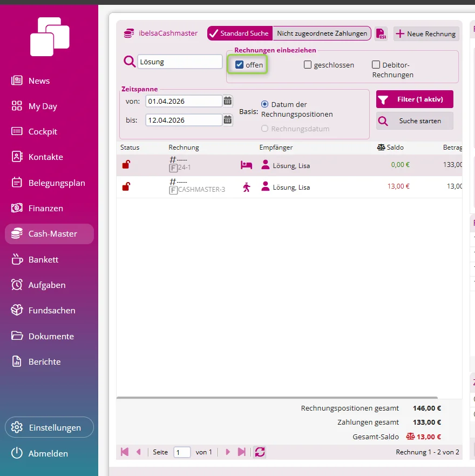Go to the next page arrow

228,452
